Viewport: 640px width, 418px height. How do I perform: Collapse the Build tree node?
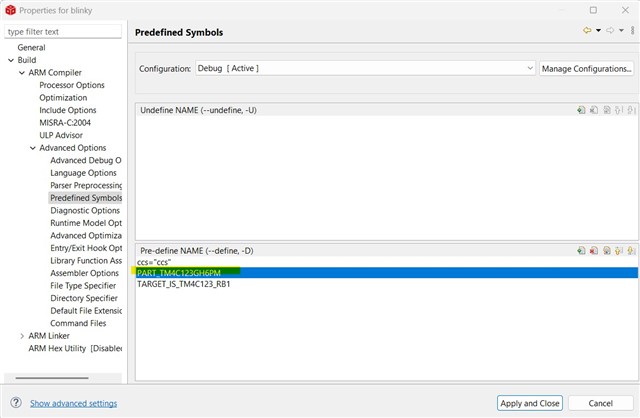[10, 60]
